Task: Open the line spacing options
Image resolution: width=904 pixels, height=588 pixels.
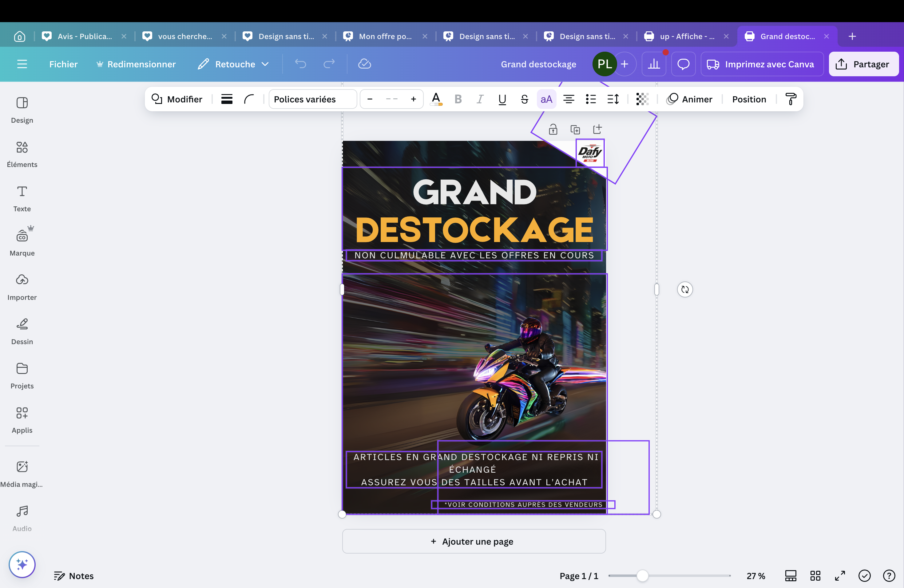Action: click(613, 99)
